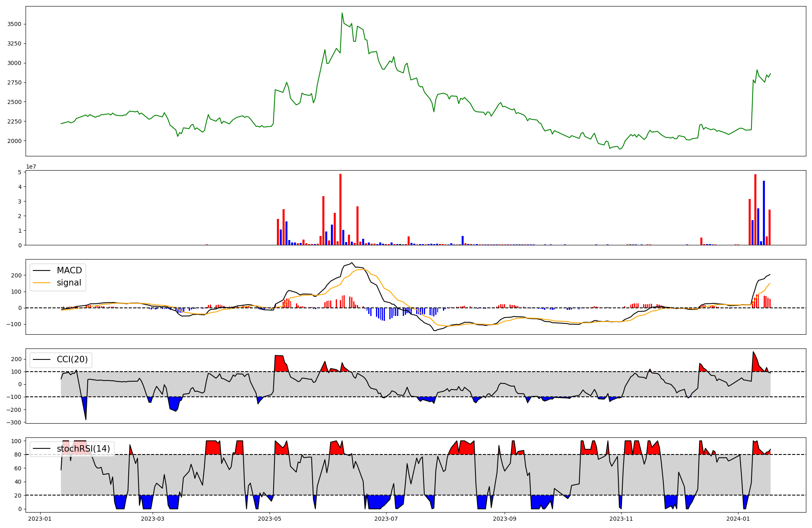812x528 pixels.
Task: Select the 2023-01 date tick label
Action: (x=40, y=519)
